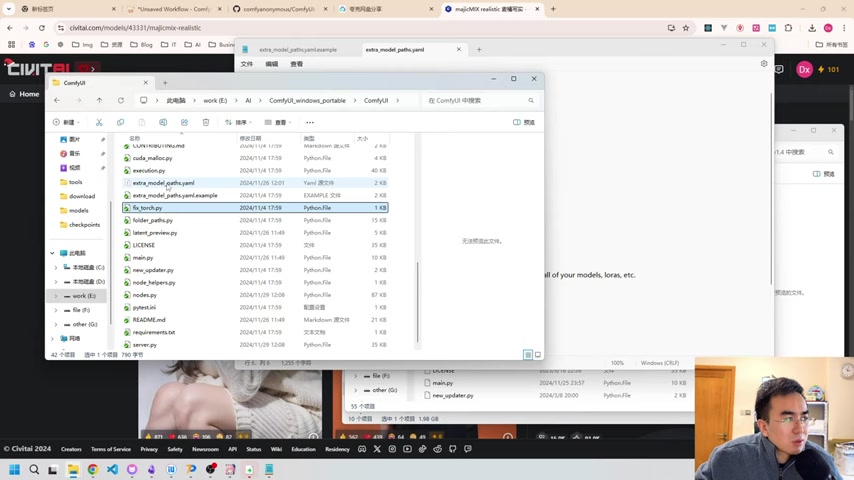Image resolution: width=854 pixels, height=480 pixels.
Task: Click Home in Civitai navigation
Action: tap(24, 94)
